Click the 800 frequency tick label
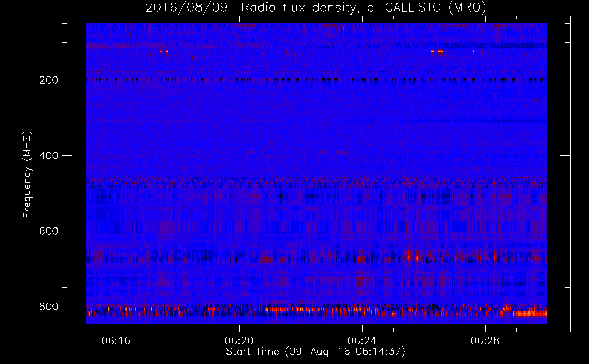This screenshot has width=589, height=364. (x=48, y=306)
